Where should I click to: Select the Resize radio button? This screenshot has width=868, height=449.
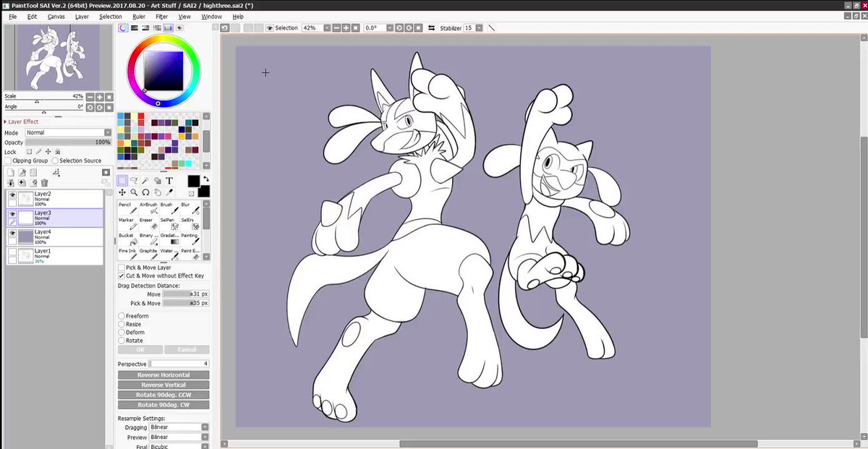coord(121,324)
